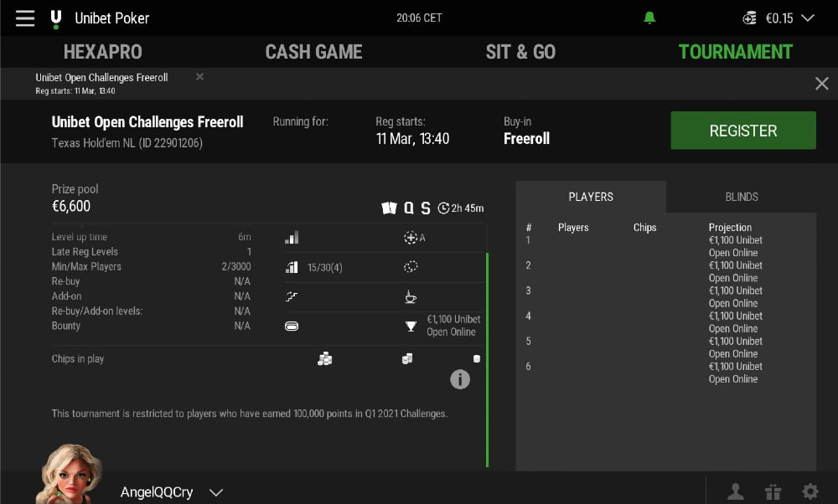Click the 'Late Reg Levels' row
This screenshot has width=838, height=504.
(151, 251)
